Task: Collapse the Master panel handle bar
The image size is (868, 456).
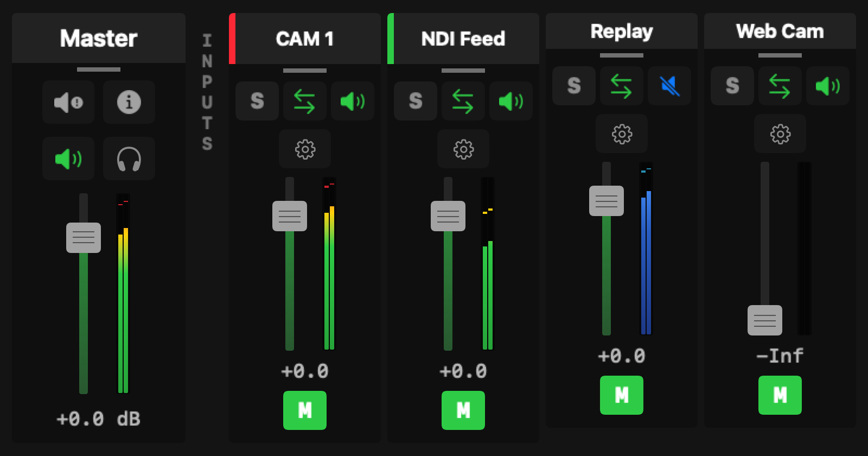Action: click(99, 69)
